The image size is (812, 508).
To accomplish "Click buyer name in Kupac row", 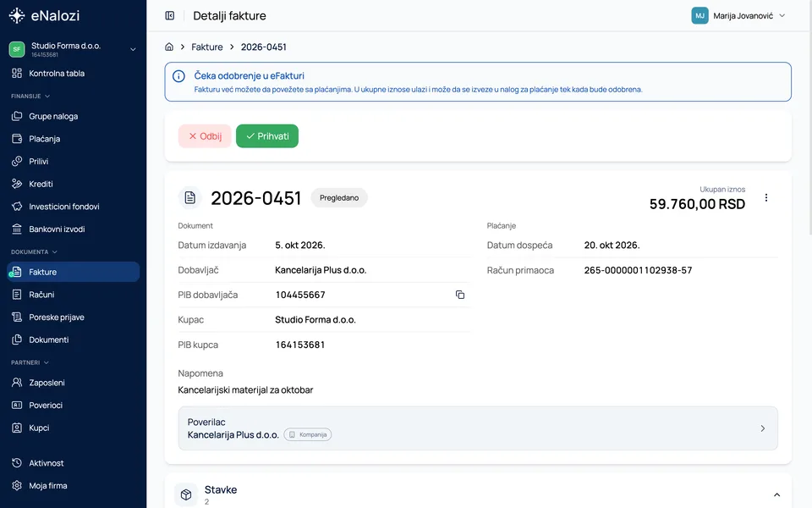I will click(x=315, y=320).
